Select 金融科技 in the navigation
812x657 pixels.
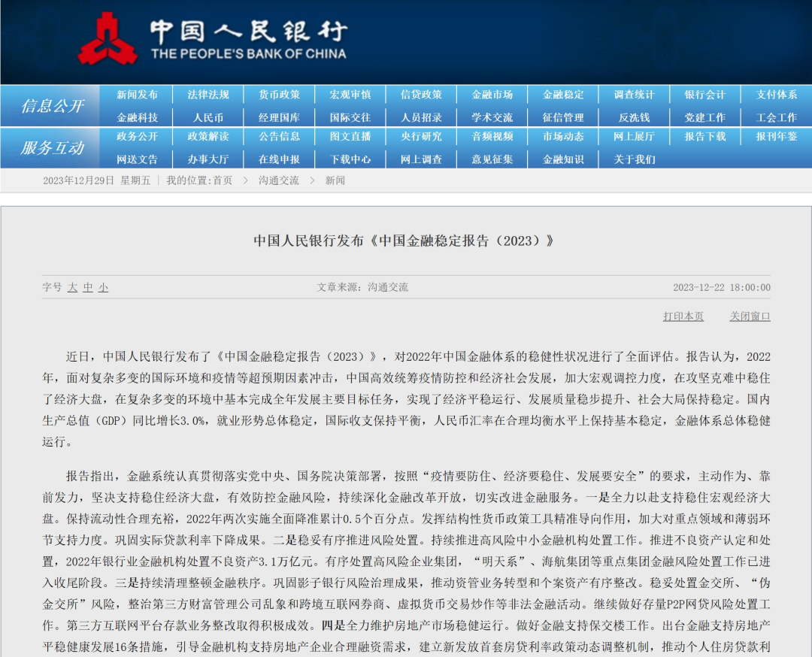coord(138,117)
